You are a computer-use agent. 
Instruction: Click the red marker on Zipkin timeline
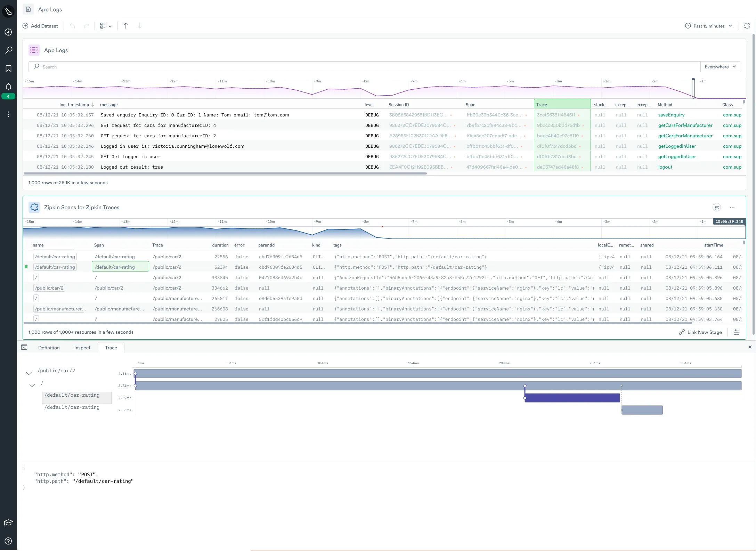(382, 227)
